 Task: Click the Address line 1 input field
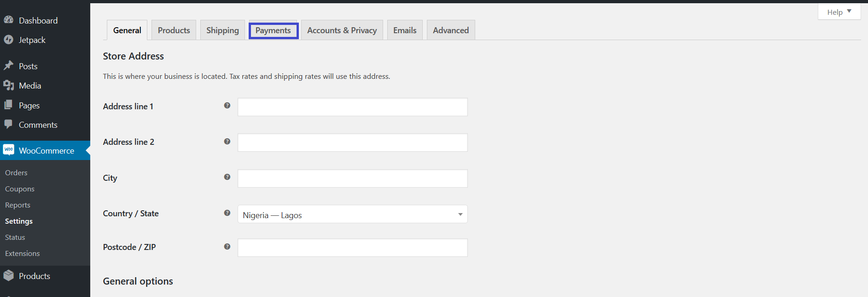pos(352,107)
